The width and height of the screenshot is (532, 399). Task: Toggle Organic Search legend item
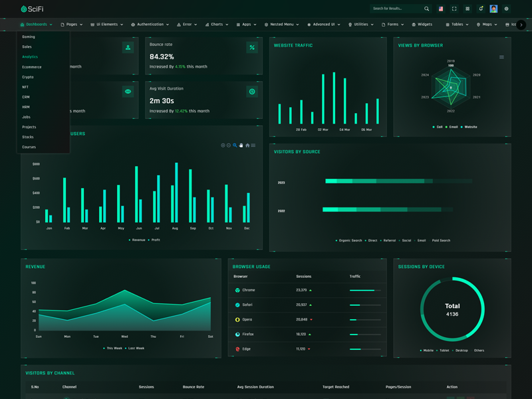point(350,241)
